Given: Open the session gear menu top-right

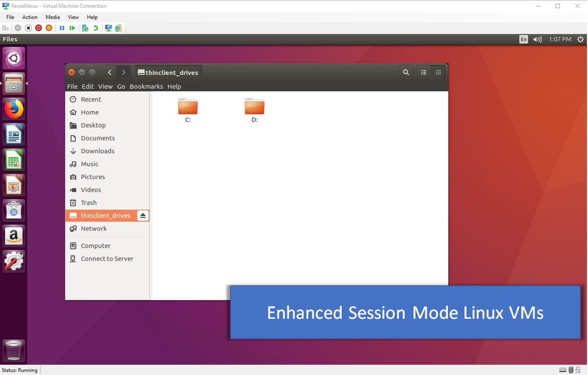Looking at the screenshot, I should point(580,39).
